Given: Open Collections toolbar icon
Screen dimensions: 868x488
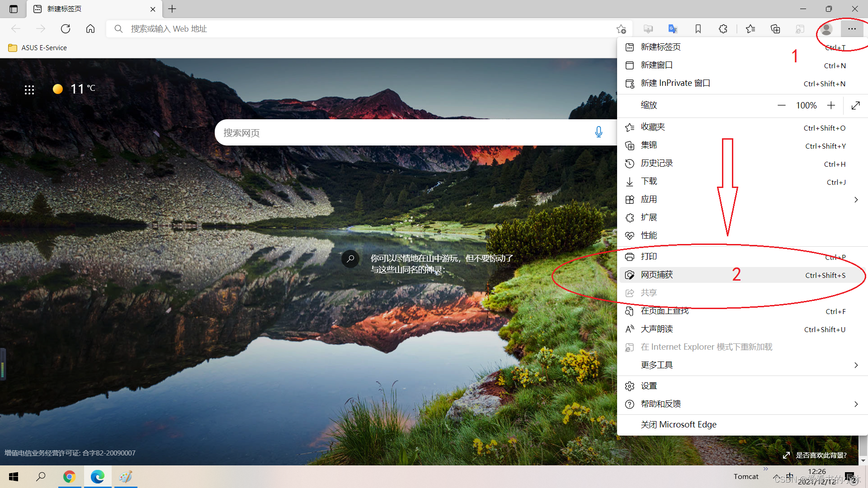Looking at the screenshot, I should point(775,29).
